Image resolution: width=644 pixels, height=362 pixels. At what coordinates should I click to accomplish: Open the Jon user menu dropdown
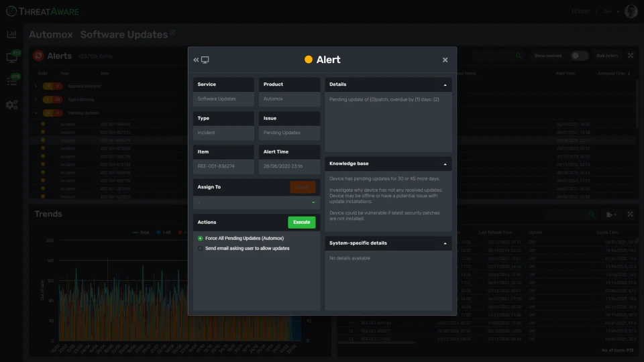pyautogui.click(x=611, y=11)
